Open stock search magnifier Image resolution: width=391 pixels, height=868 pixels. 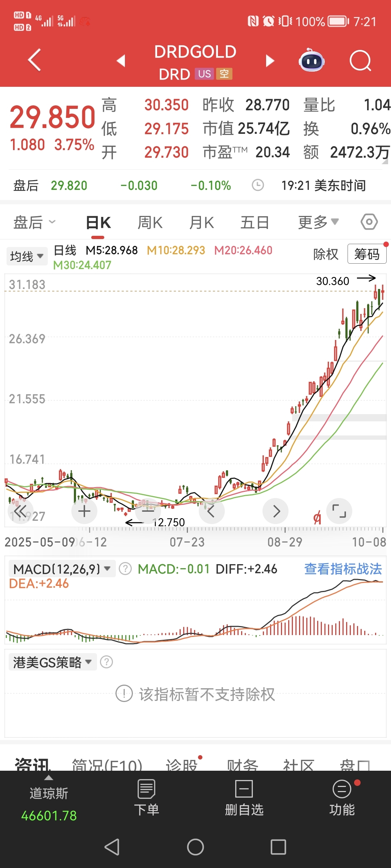click(x=361, y=60)
